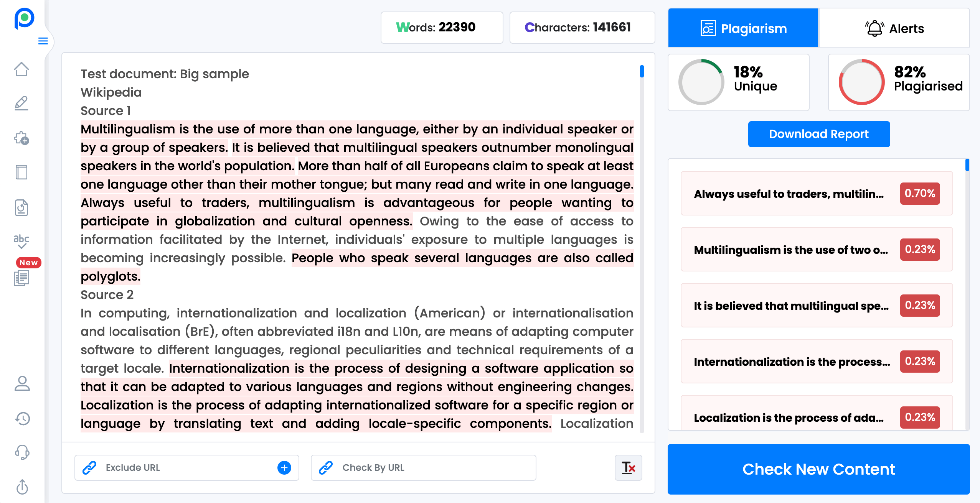980x503 pixels.
Task: Click Download Report button
Action: point(820,134)
